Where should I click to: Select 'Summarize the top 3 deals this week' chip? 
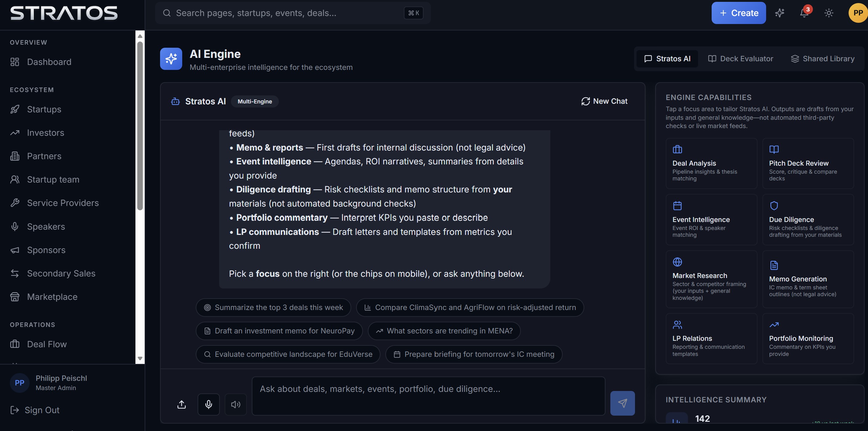tap(273, 307)
